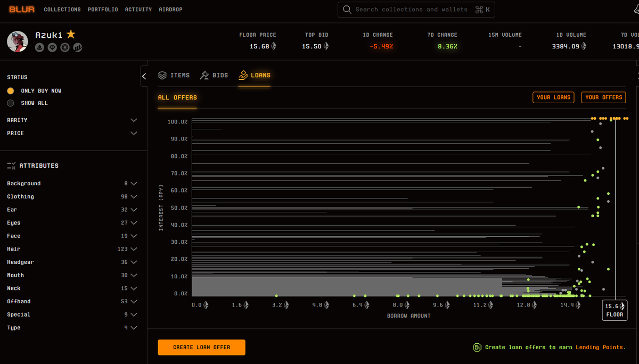
Task: Open the bar-chart analytics icon link
Action: coord(78,47)
